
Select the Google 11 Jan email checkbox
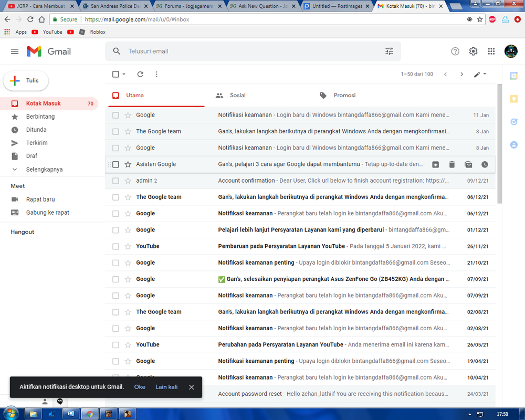click(x=115, y=115)
